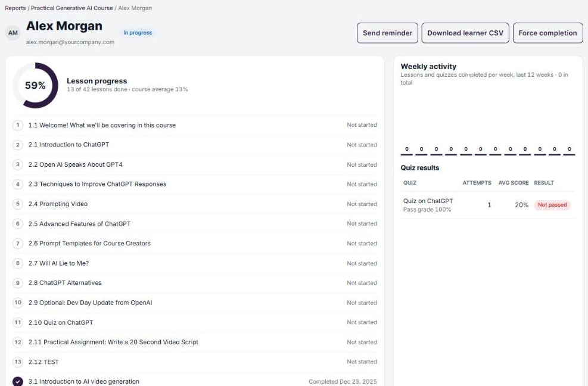Screen dimensions: 588x386
Task: Click the step number 7 circle
Action: tap(18, 244)
